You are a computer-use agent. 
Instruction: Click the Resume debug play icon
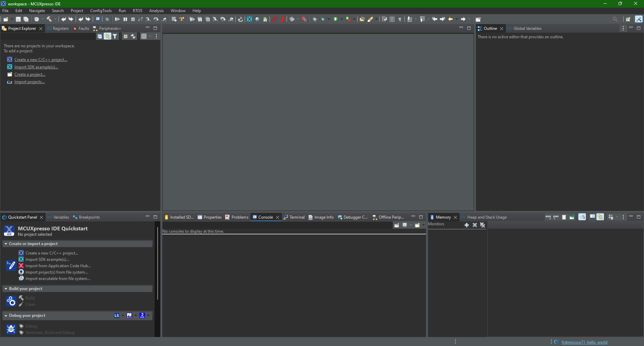[x=117, y=19]
